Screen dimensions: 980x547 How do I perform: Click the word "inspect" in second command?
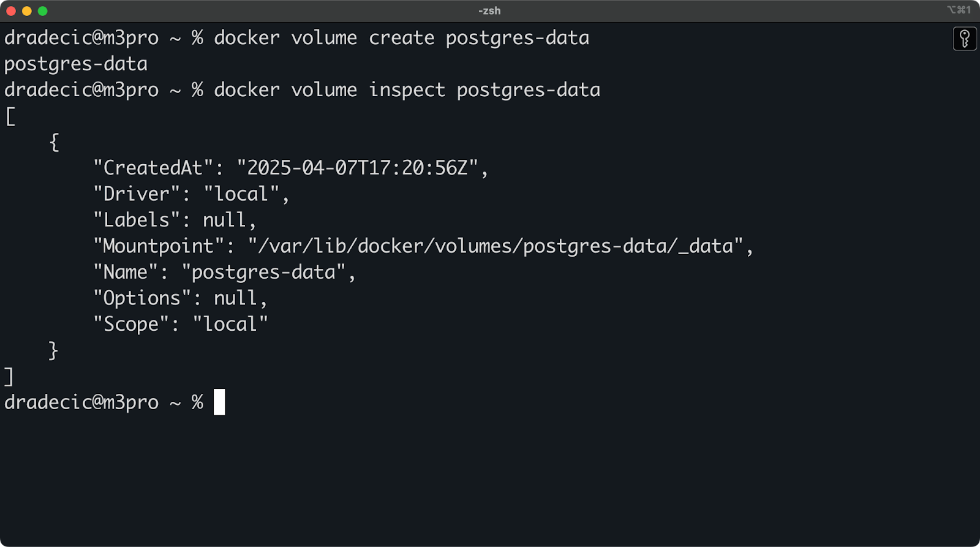[x=407, y=90]
